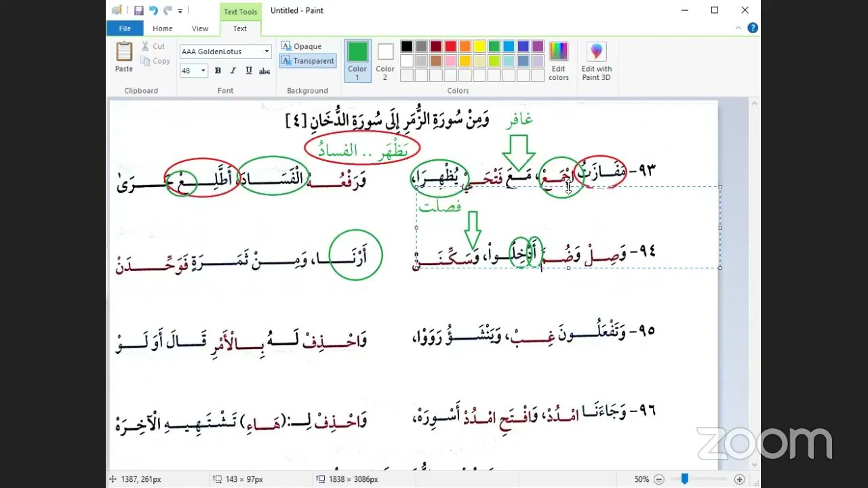Viewport: 868px width, 488px height.
Task: Maximize the Paint window
Action: click(715, 10)
